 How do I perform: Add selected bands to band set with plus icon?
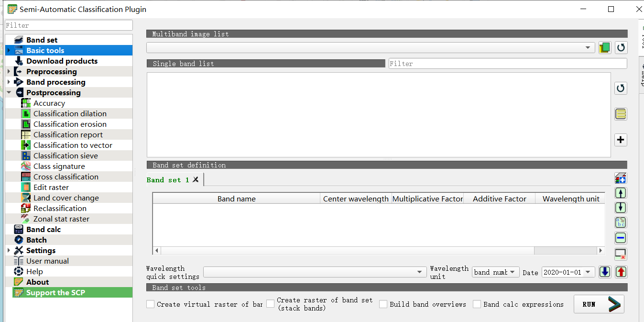(x=621, y=140)
